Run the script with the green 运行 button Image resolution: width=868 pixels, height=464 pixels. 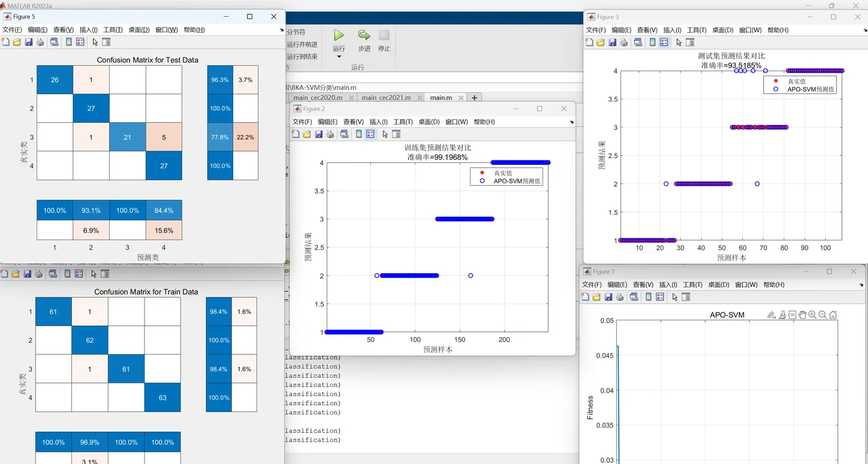click(339, 35)
